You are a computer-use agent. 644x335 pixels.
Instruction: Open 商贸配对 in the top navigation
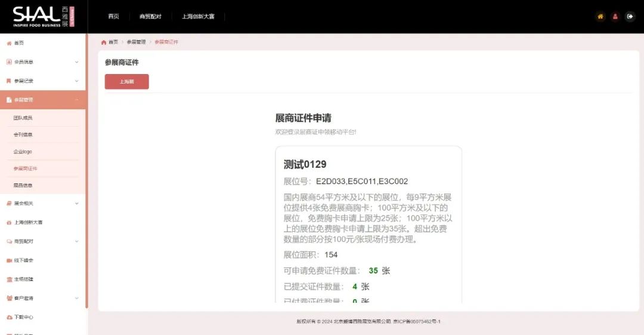coord(150,17)
